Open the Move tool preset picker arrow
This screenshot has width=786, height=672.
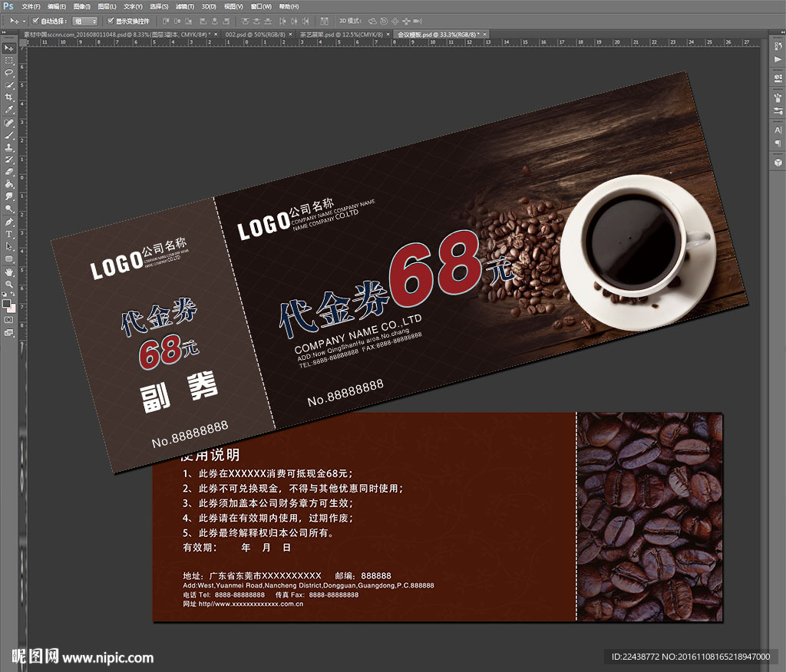coord(24,21)
